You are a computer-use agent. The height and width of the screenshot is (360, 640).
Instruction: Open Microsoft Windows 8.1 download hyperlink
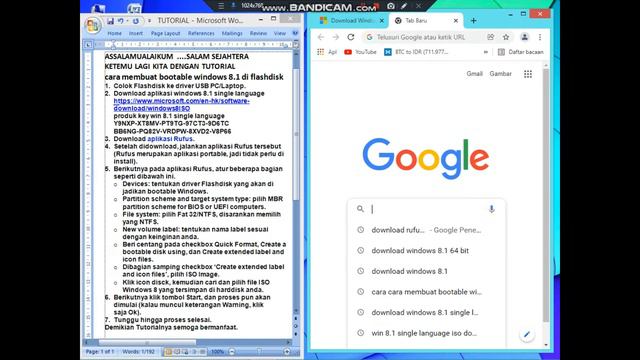182,104
